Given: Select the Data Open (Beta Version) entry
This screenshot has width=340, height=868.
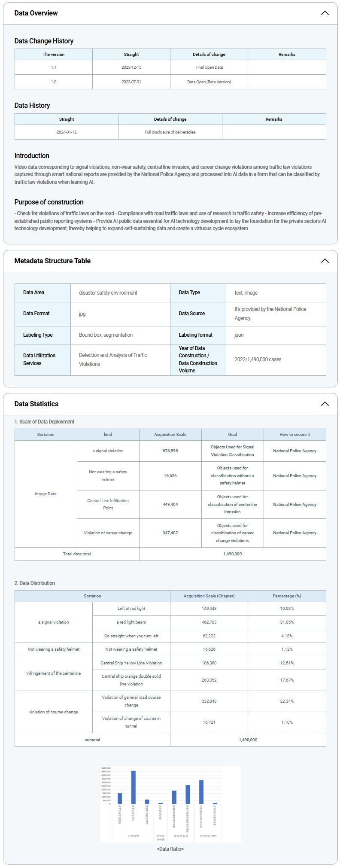Looking at the screenshot, I should (x=209, y=82).
